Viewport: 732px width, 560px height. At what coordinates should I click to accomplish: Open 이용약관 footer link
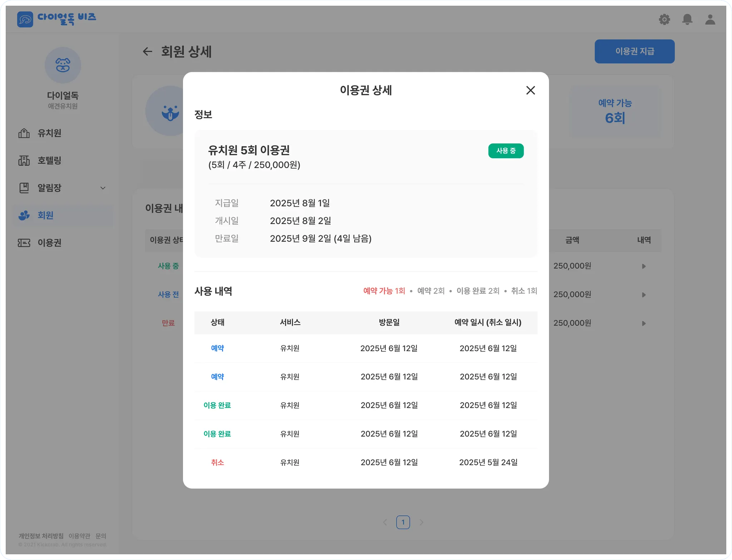79,536
